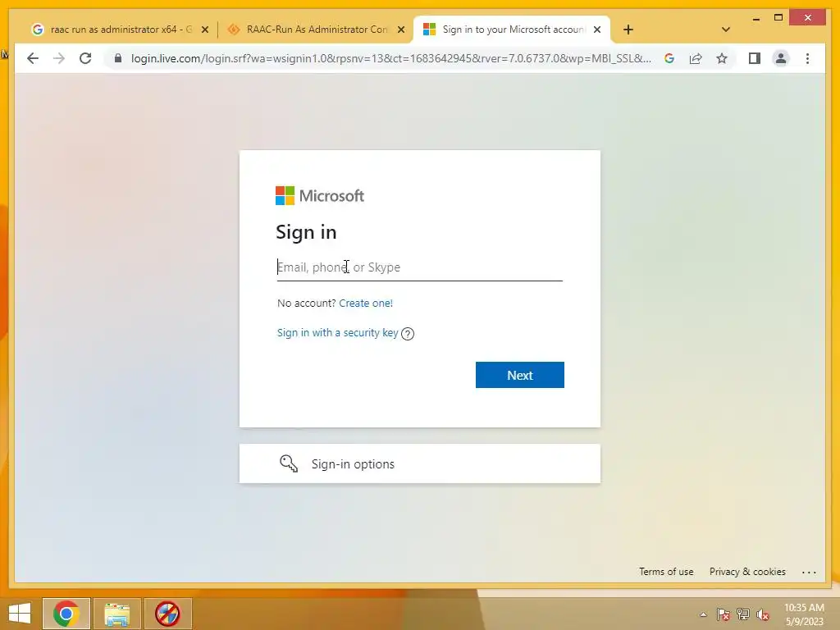The image size is (840, 630).
Task: Close the raac run as administrator Google tab
Action: coord(204,30)
